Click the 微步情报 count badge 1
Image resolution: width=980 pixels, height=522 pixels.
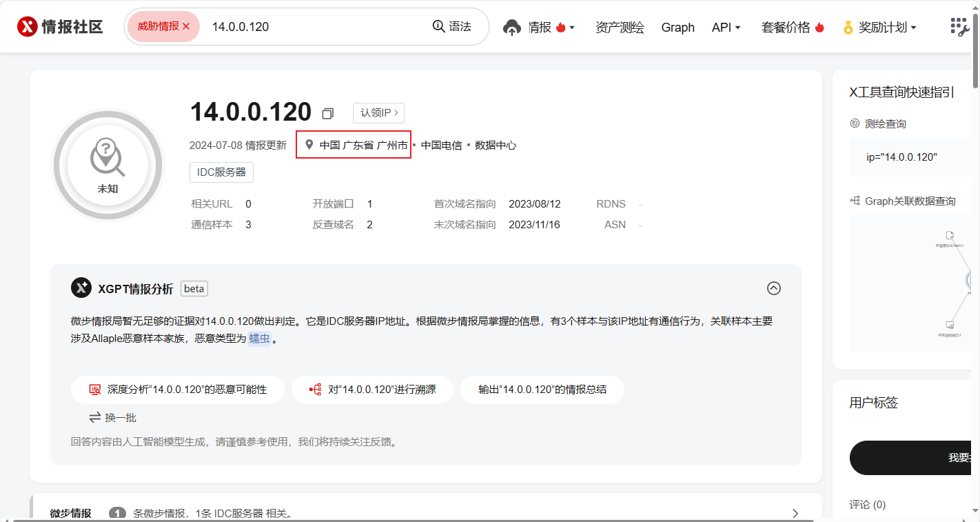[117, 514]
